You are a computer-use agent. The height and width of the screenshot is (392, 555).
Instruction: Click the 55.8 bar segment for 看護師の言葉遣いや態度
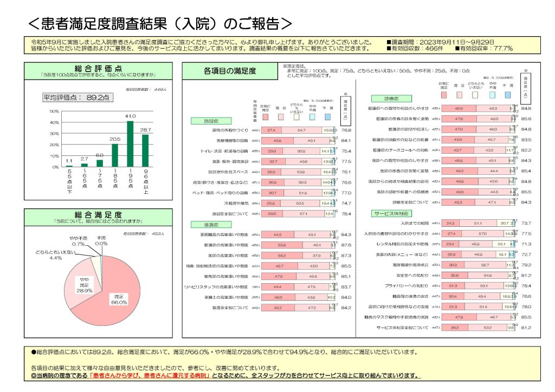(282, 245)
